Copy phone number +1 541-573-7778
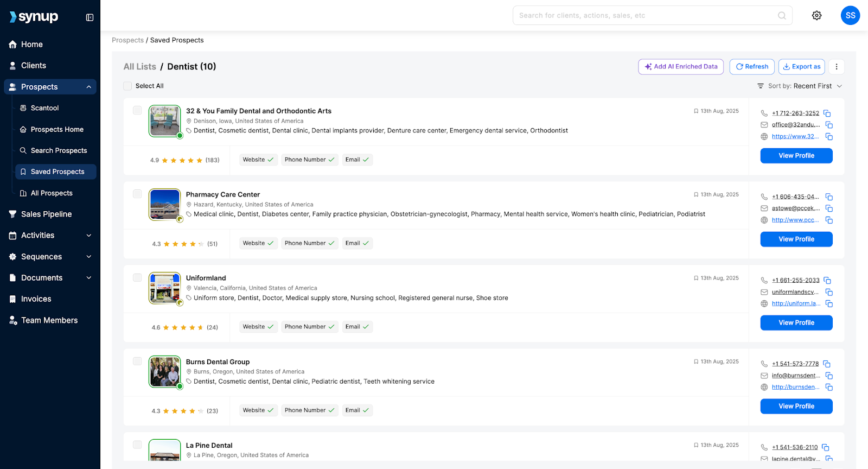This screenshot has height=469, width=868. click(827, 364)
